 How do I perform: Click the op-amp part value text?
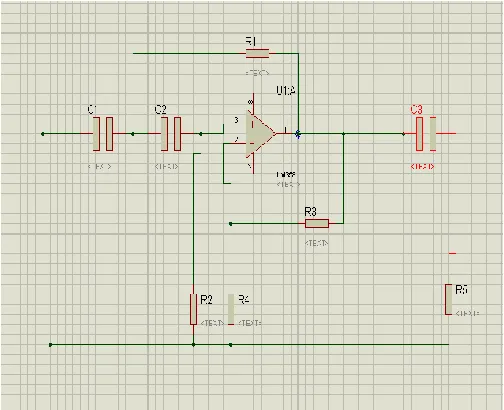(x=286, y=174)
